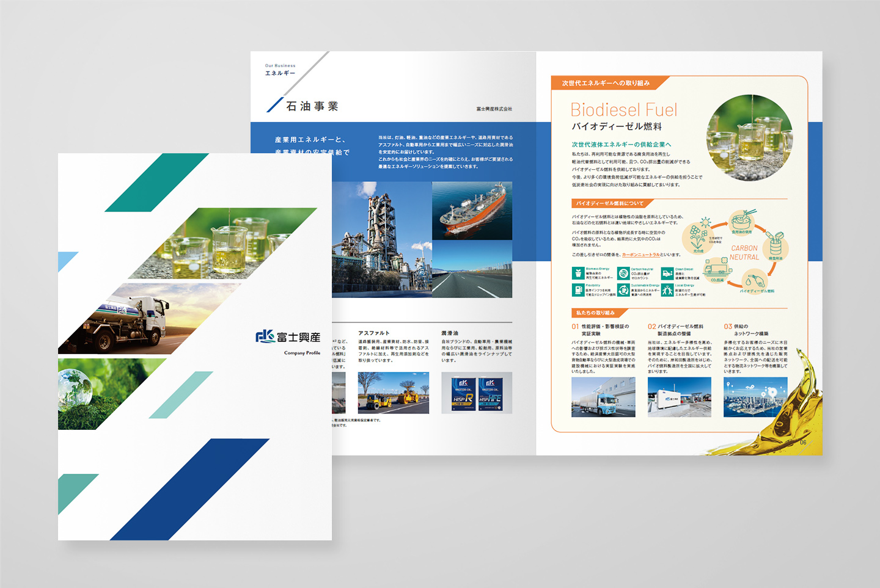This screenshot has height=588, width=880.
Task: Click the Sustainable Energy recycling icon
Action: tap(623, 289)
